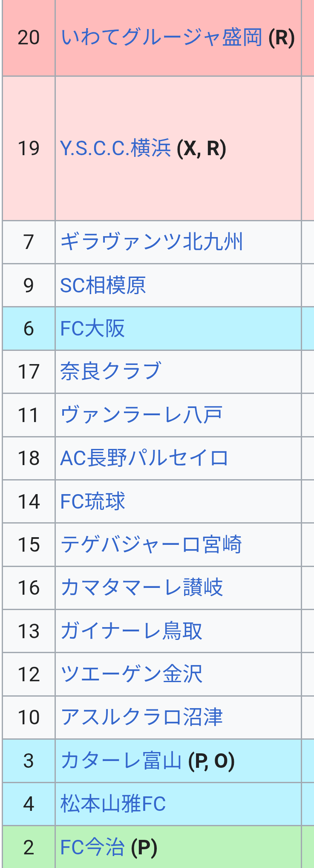Open the AC長野パルセイロ link

pos(144,458)
